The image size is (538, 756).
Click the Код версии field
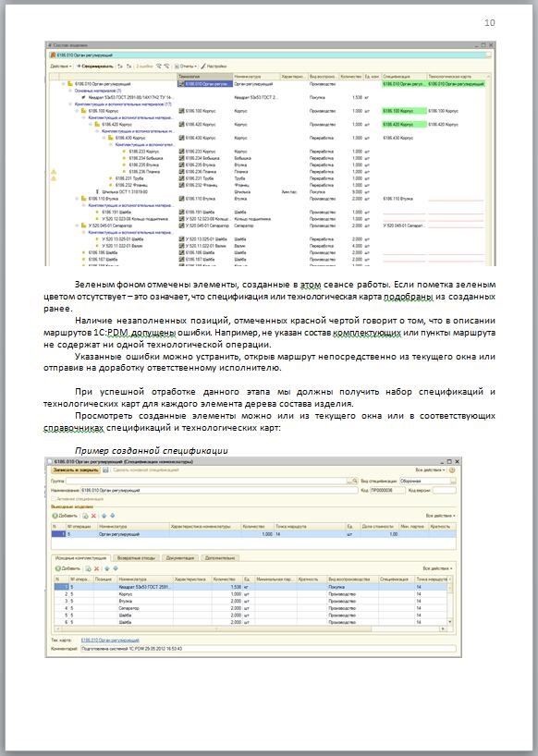(444, 490)
